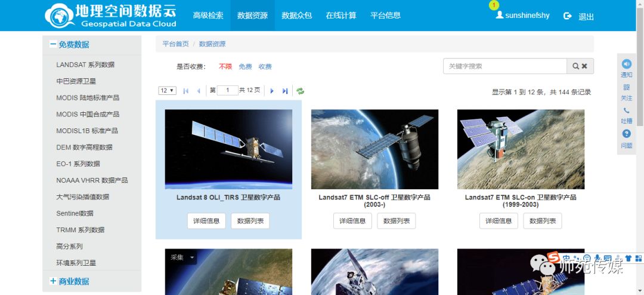Open the 高级检索 menu
The width and height of the screenshot is (644, 295).
[208, 16]
